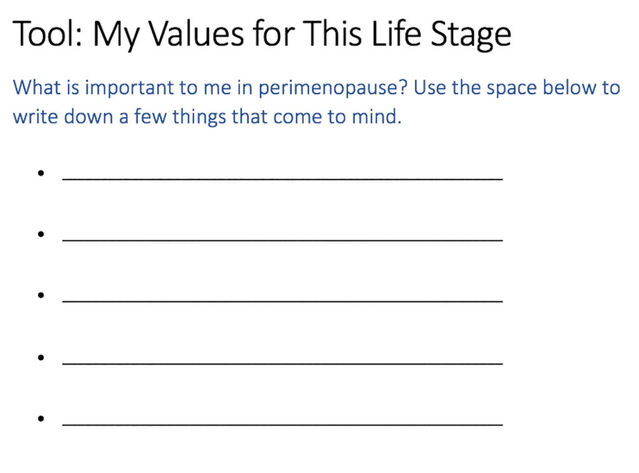Click the fourth blank answer line
The width and height of the screenshot is (639, 473).
[282, 361]
